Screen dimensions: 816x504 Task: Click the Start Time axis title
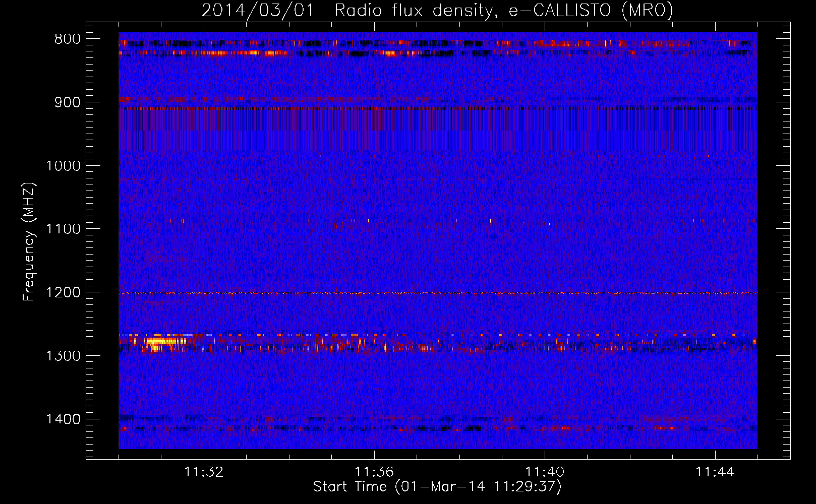pos(437,487)
